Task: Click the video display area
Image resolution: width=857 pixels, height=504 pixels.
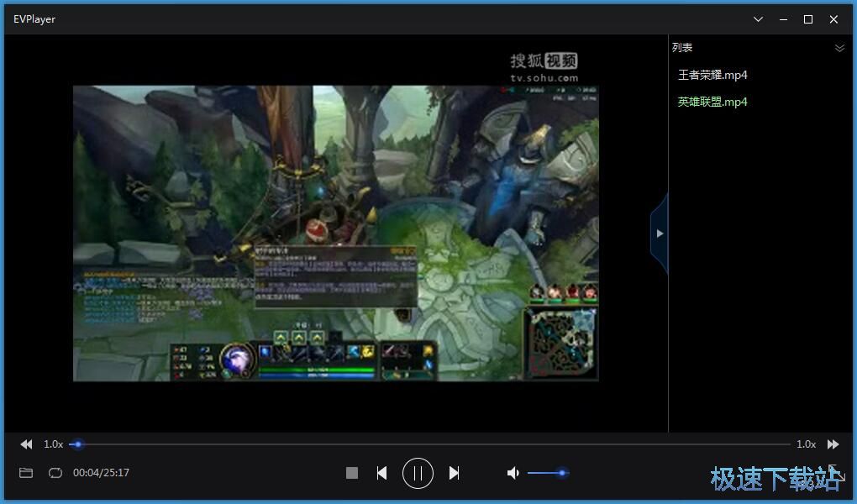Action: pos(336,234)
